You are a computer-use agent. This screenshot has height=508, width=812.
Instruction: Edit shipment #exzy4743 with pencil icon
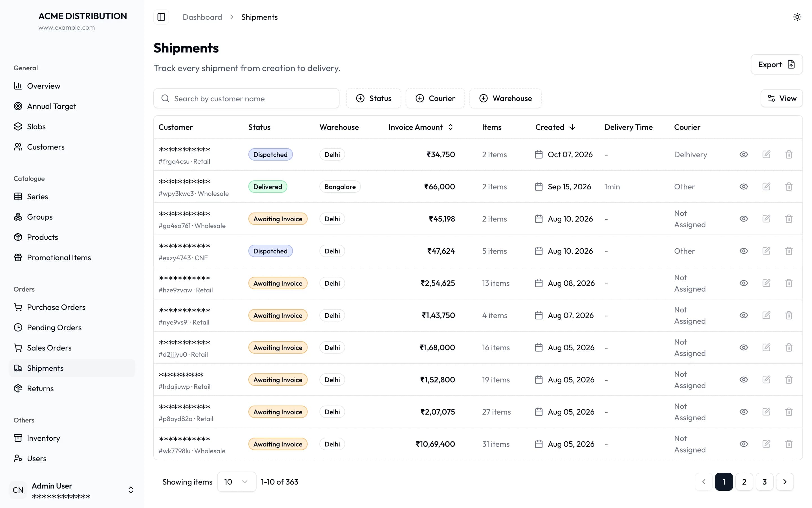(766, 251)
